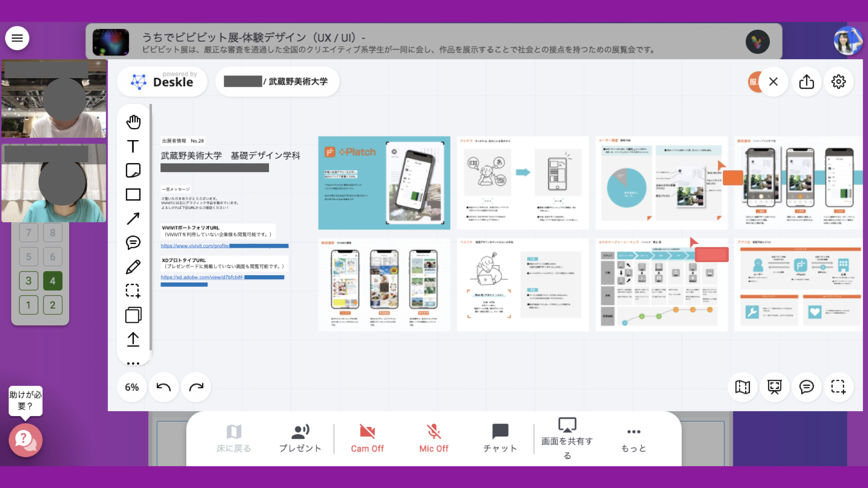Open the もっと more options menu

(633, 438)
